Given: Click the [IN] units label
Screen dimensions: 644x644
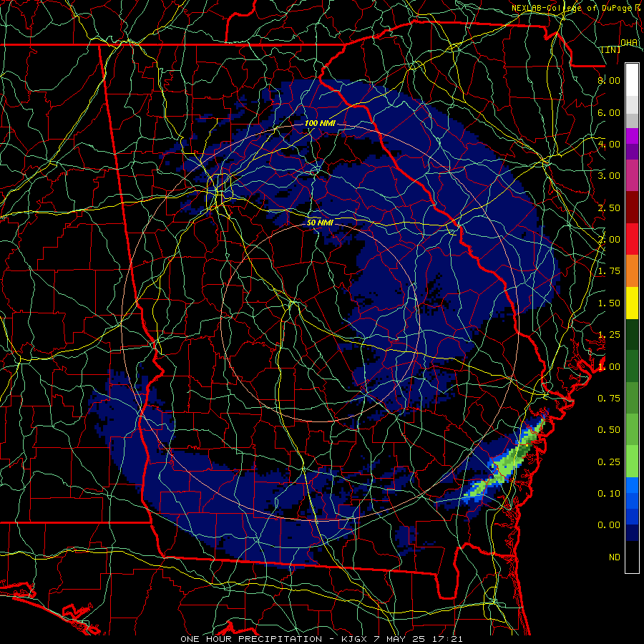Looking at the screenshot, I should click(611, 49).
